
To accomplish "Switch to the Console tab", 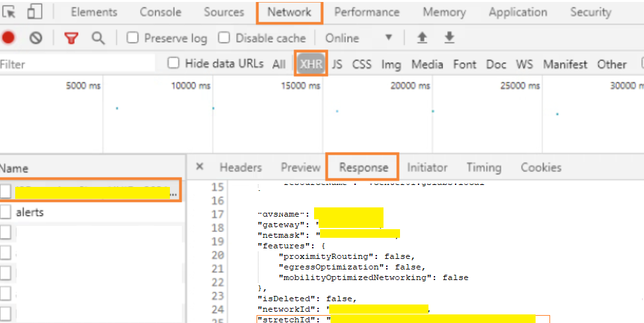I will (x=160, y=12).
